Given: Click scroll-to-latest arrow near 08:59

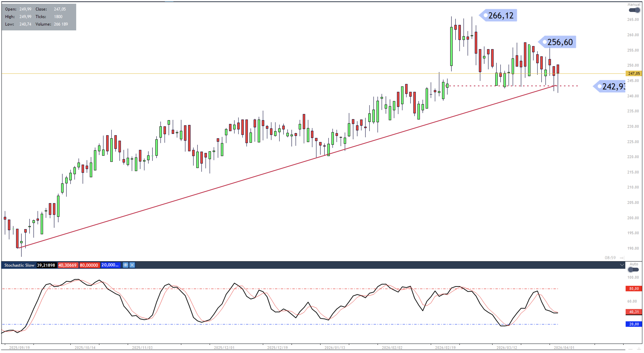Looking at the screenshot, I should click(622, 258).
